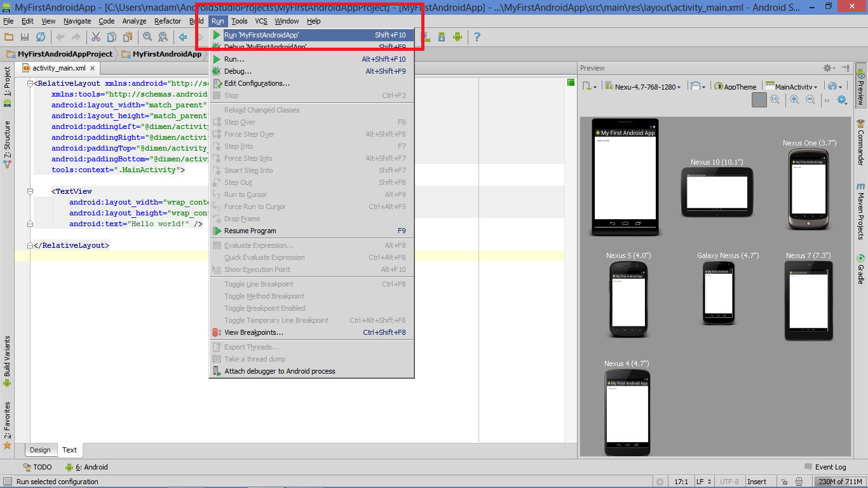Open the Tools menu

[x=240, y=21]
